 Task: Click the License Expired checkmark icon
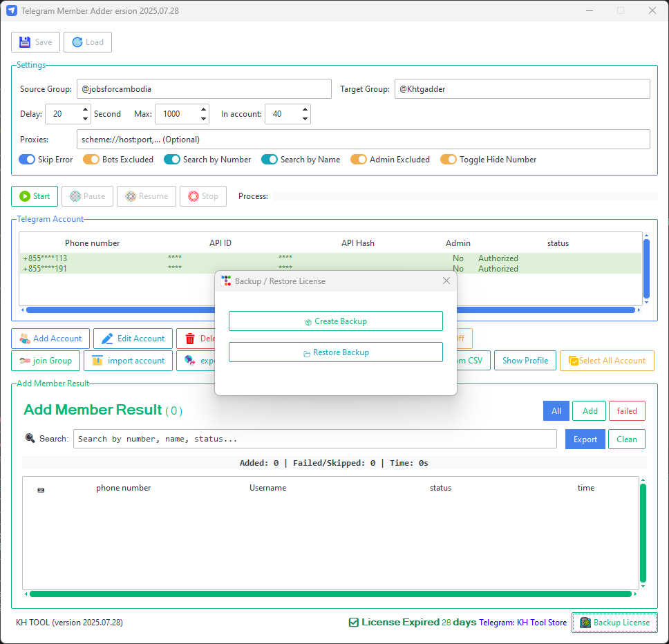pyautogui.click(x=354, y=623)
